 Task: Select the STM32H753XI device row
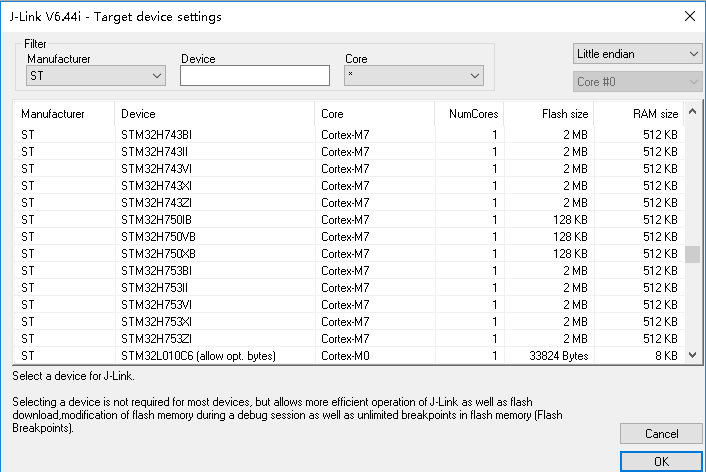[349, 322]
